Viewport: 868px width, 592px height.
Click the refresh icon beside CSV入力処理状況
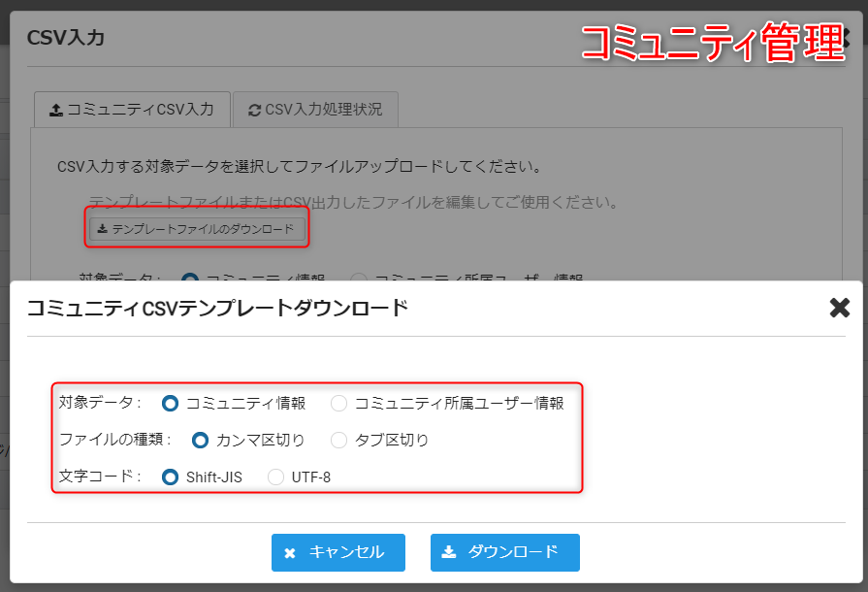click(254, 110)
